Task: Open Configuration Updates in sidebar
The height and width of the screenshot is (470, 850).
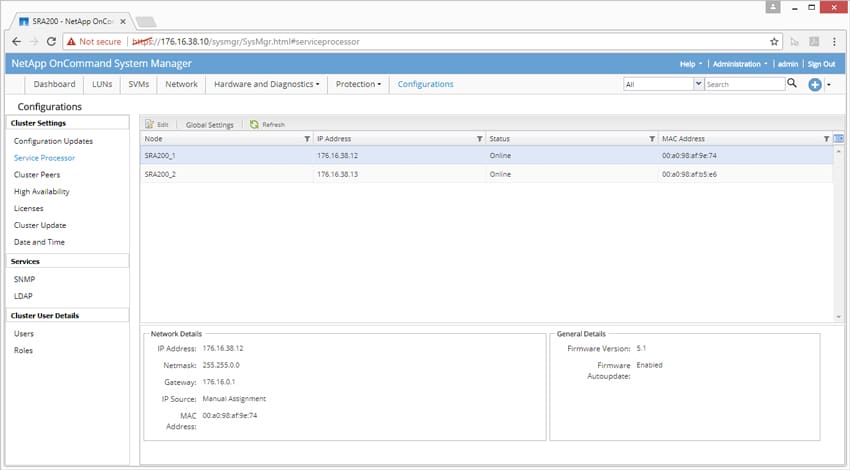Action: 53,141
